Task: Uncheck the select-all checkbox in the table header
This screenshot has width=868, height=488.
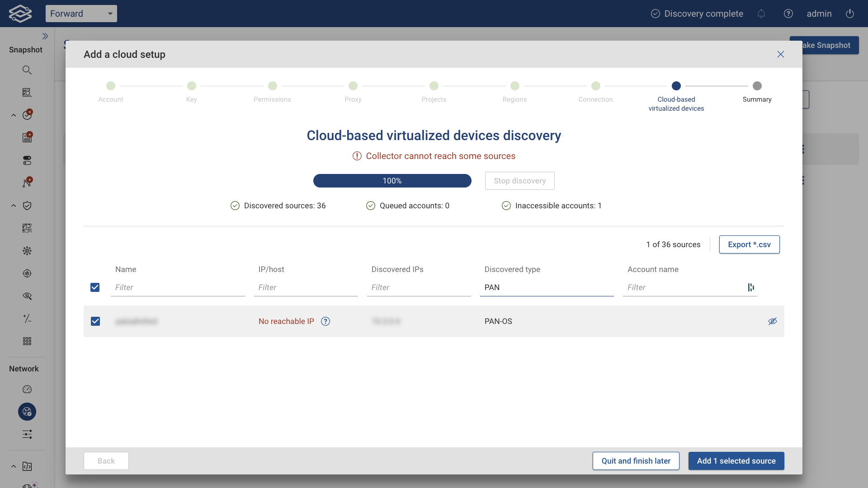Action: click(x=95, y=287)
